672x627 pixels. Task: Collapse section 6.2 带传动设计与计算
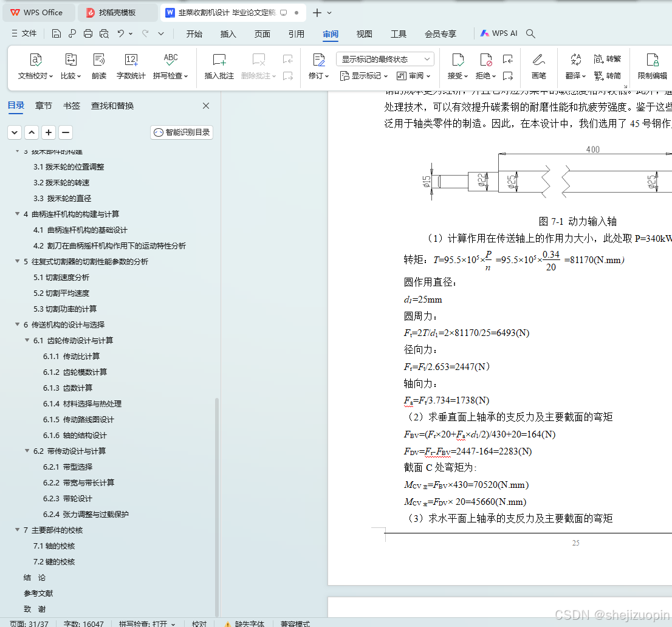coord(27,450)
